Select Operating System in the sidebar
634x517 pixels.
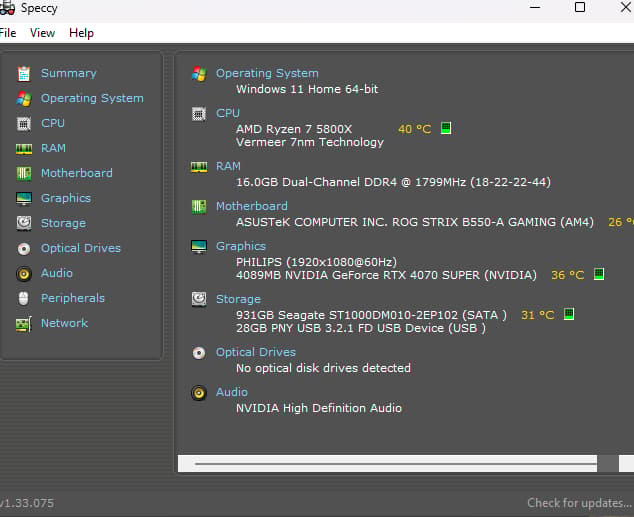[92, 98]
